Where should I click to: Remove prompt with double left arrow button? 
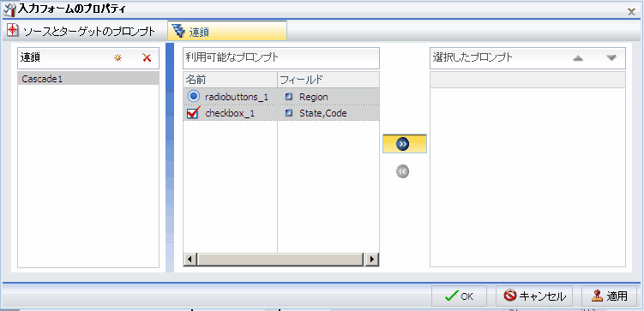403,171
